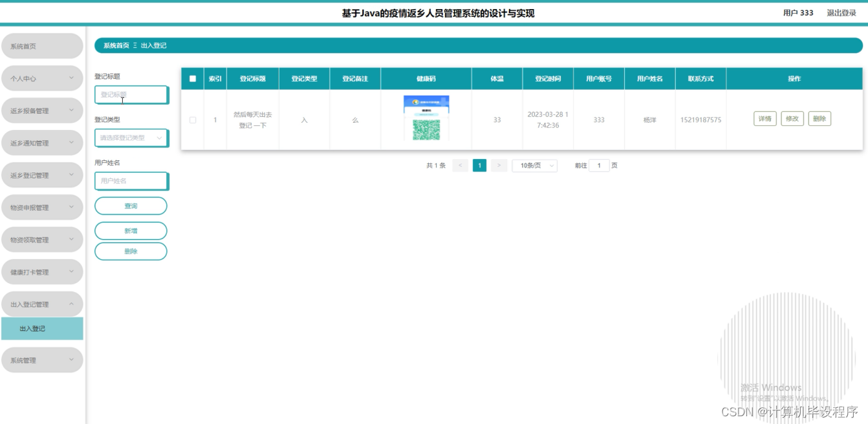Expand the 返乡报备管理 sidebar section

coord(43,110)
